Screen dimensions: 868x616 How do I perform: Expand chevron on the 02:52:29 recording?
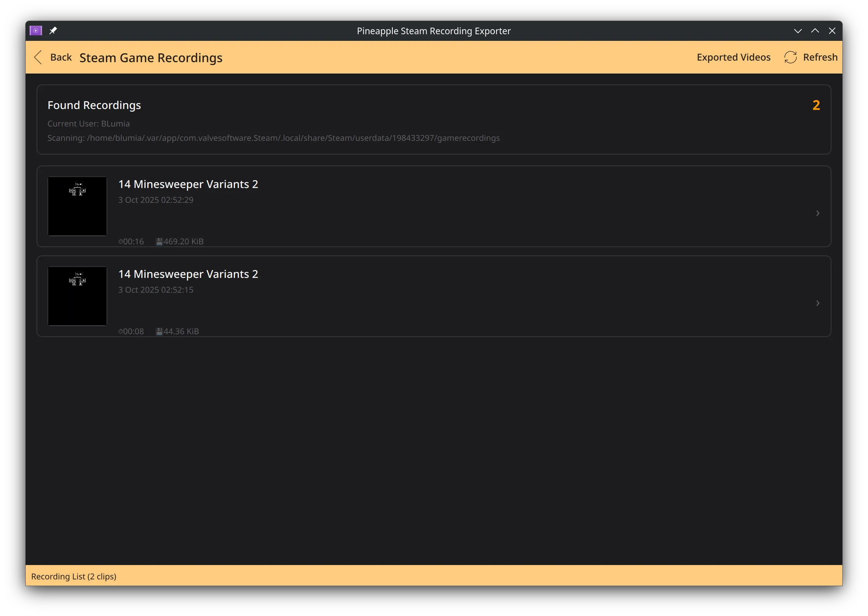pyautogui.click(x=818, y=213)
